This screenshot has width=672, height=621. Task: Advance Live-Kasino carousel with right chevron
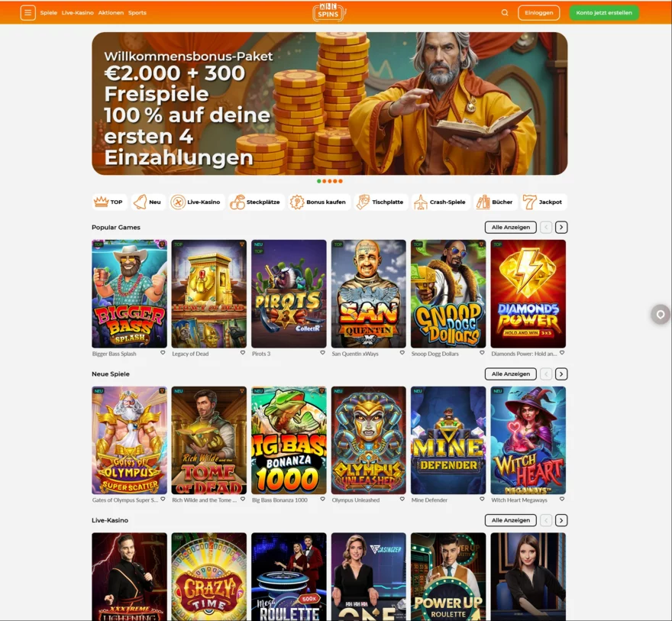click(561, 520)
